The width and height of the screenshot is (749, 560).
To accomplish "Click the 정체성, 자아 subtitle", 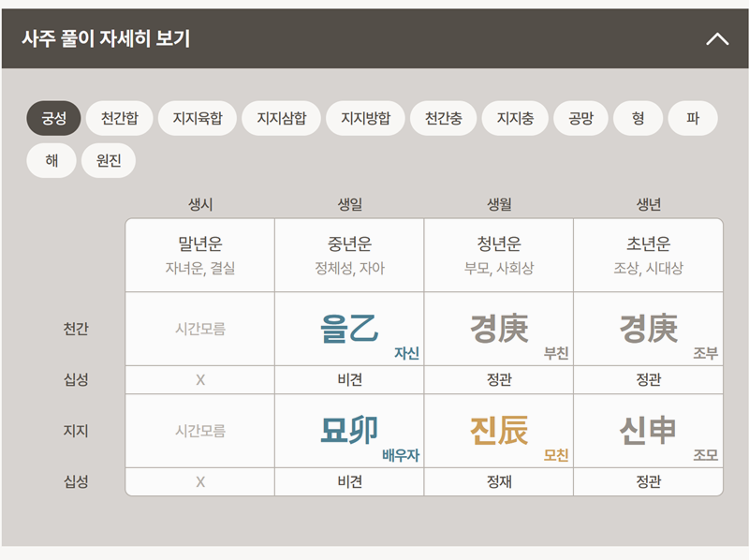I will (349, 268).
